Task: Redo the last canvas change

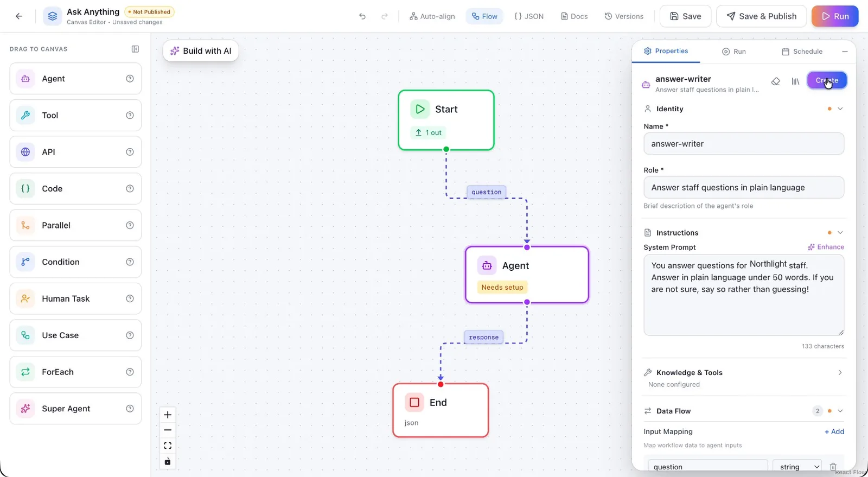Action: [385, 16]
